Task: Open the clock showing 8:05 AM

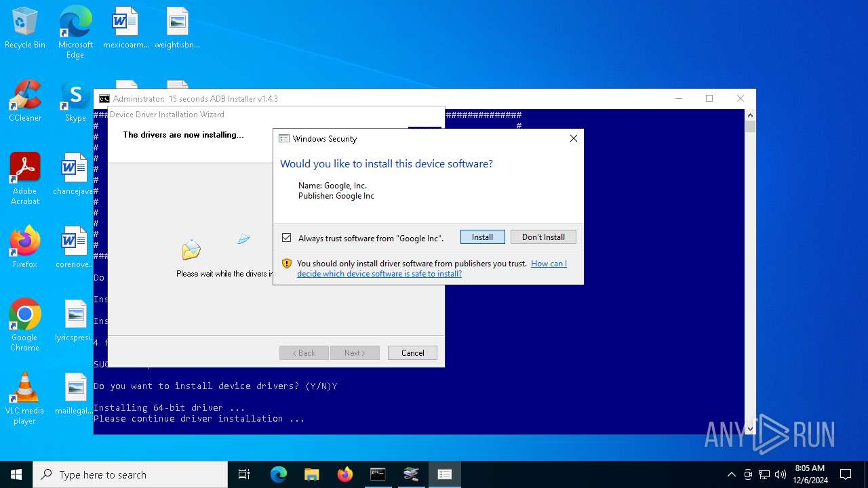Action: coord(810,474)
